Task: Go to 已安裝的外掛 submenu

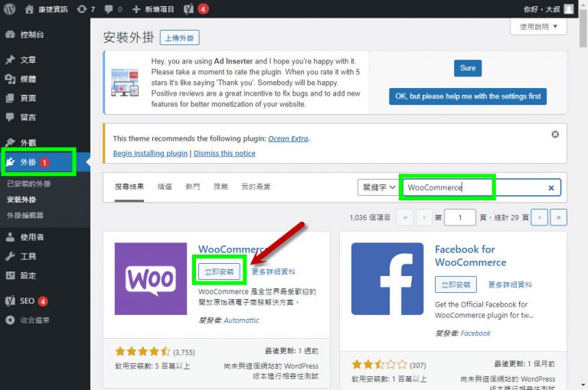Action: point(29,184)
